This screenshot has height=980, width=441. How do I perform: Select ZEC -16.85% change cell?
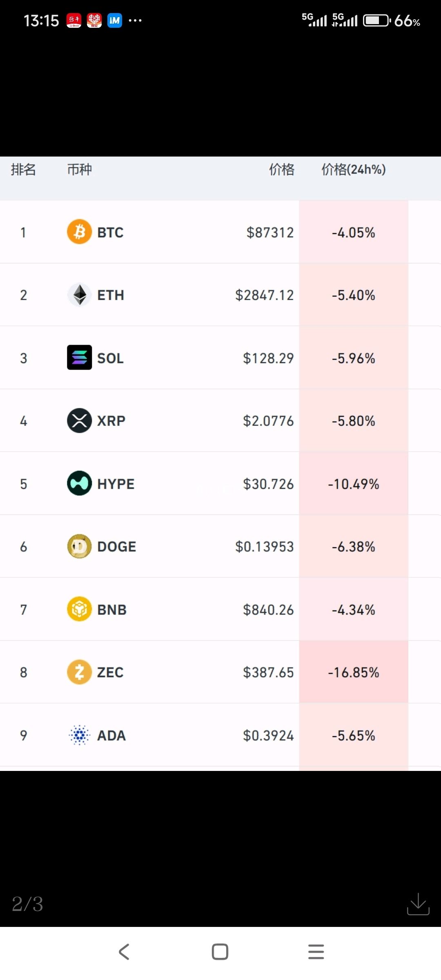(x=354, y=672)
